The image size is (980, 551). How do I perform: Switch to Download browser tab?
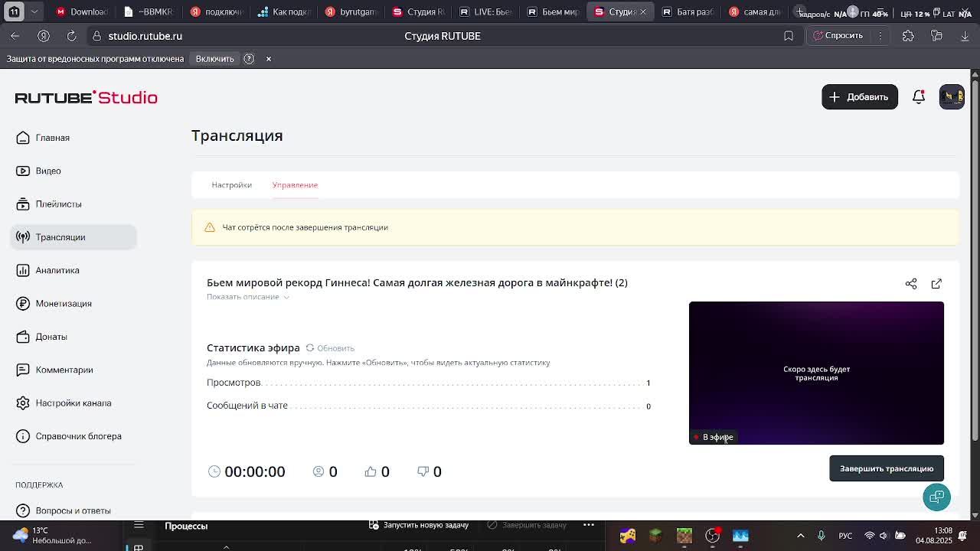pos(82,11)
